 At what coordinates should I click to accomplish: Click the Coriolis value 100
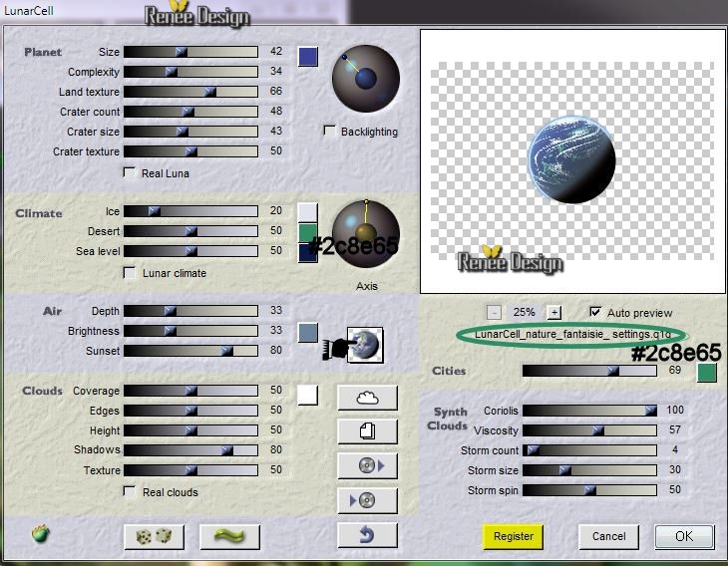pyautogui.click(x=675, y=410)
